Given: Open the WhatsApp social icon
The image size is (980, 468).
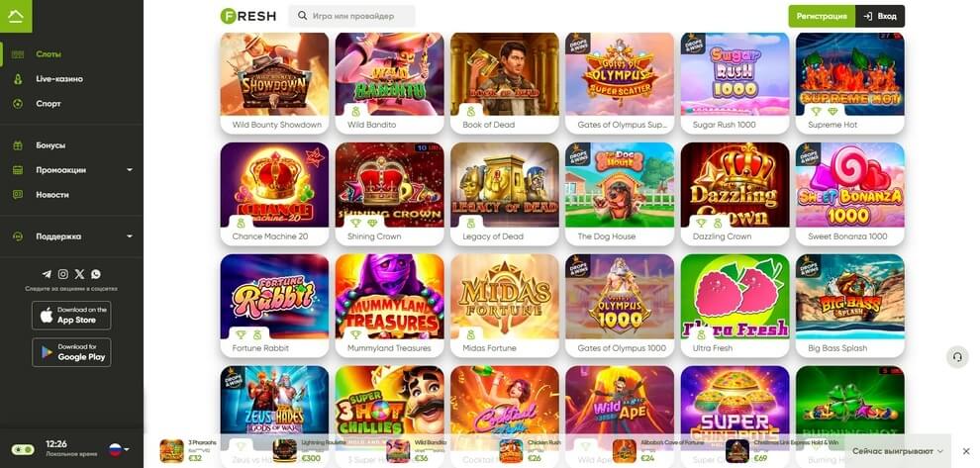Looking at the screenshot, I should [x=96, y=274].
